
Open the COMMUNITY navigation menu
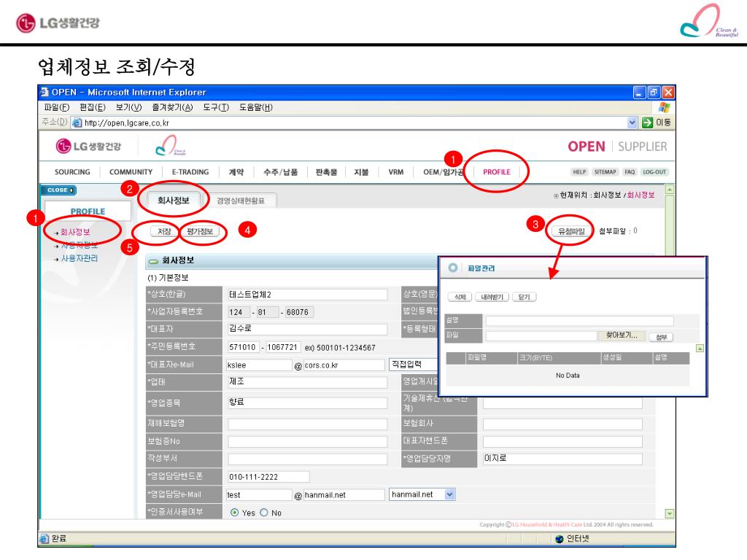pos(131,172)
